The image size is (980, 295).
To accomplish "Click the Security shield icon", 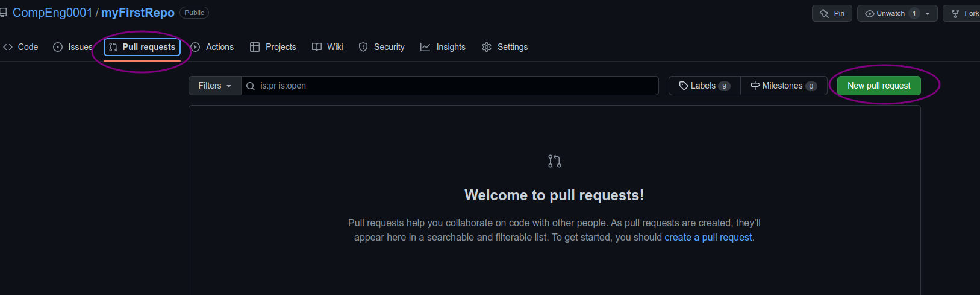I will click(x=363, y=47).
